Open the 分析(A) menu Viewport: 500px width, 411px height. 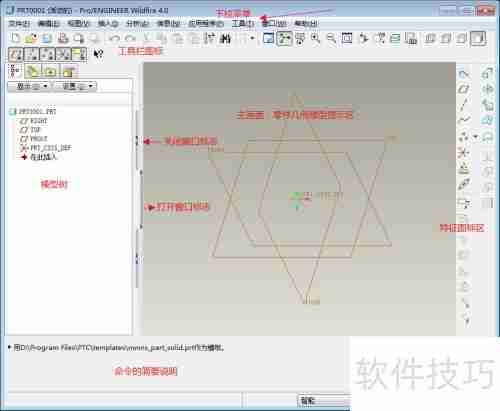point(137,24)
